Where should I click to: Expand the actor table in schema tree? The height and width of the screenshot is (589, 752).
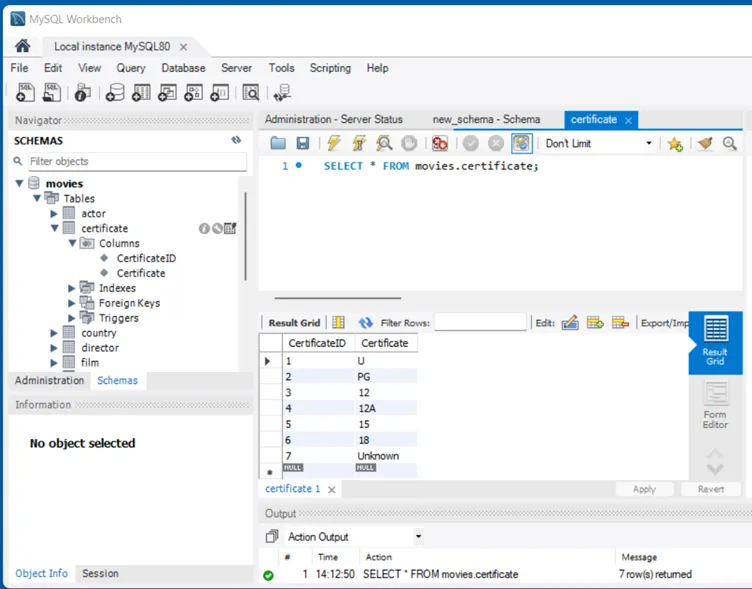[54, 213]
